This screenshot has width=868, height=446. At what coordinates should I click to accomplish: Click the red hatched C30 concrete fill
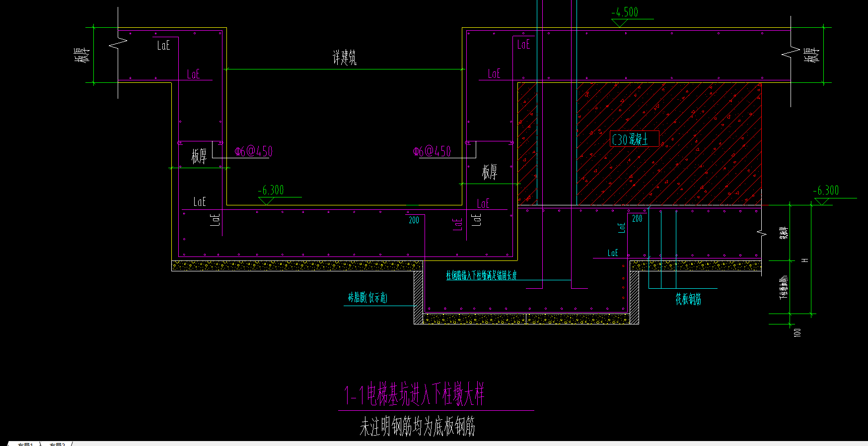click(668, 144)
